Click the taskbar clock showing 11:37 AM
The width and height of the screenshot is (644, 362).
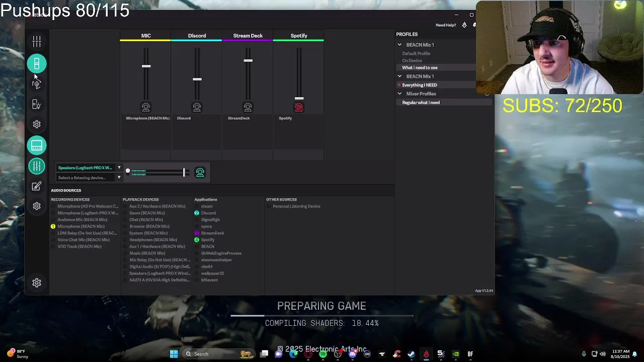(620, 354)
